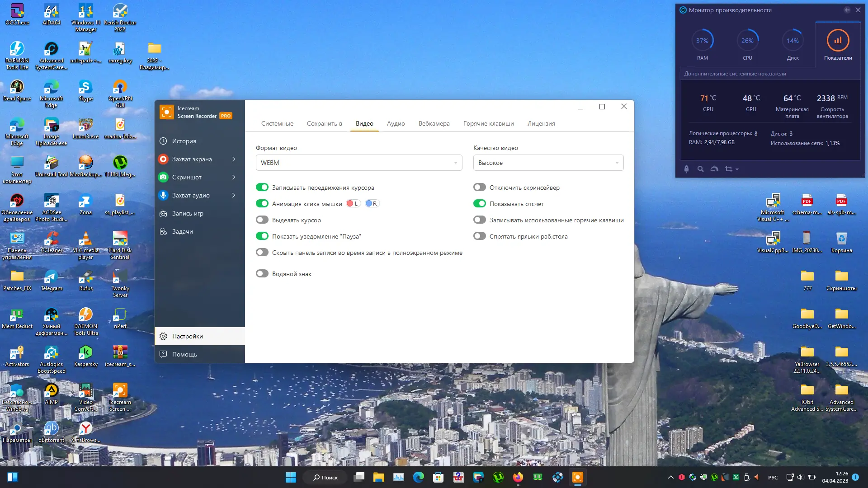Open the Video quality dropdown
868x488 pixels.
point(548,163)
